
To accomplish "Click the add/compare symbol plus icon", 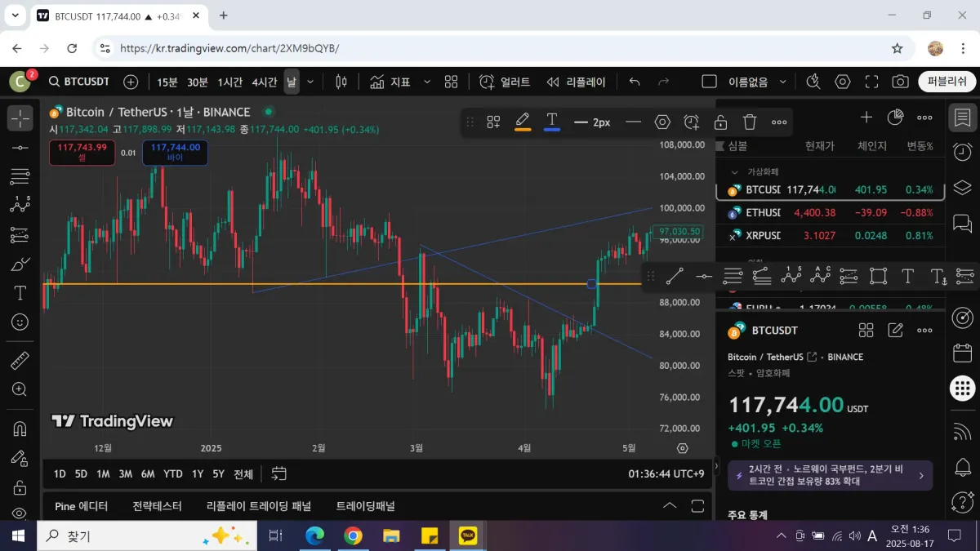I will pyautogui.click(x=131, y=82).
